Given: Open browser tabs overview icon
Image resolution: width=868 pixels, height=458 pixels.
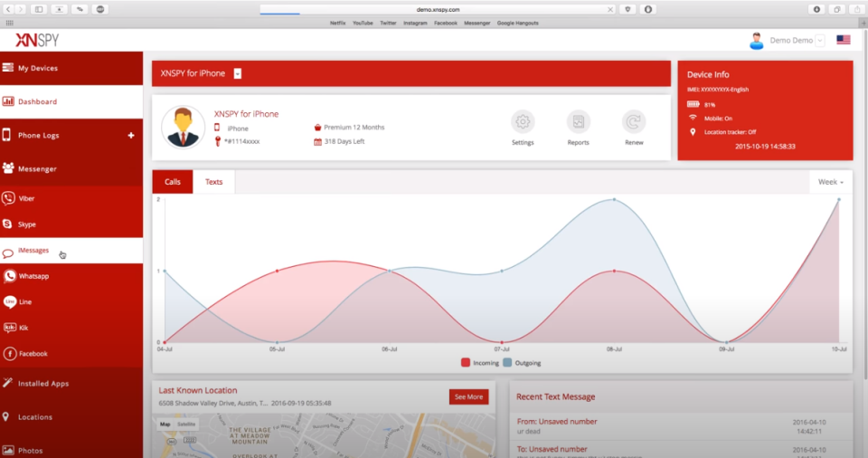Looking at the screenshot, I should click(837, 9).
